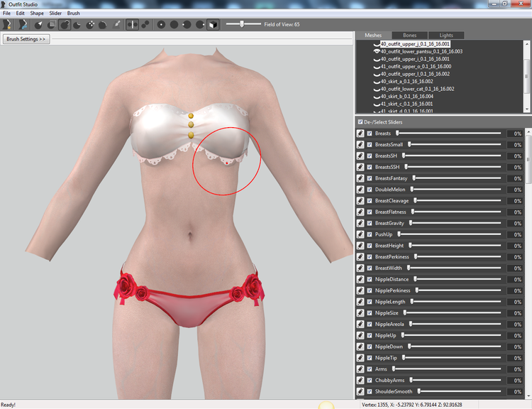
Task: Select the vertex Select tool icon
Action: point(38,25)
